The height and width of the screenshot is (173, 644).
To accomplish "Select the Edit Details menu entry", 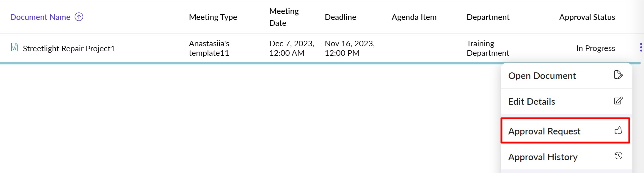I will (x=532, y=102).
